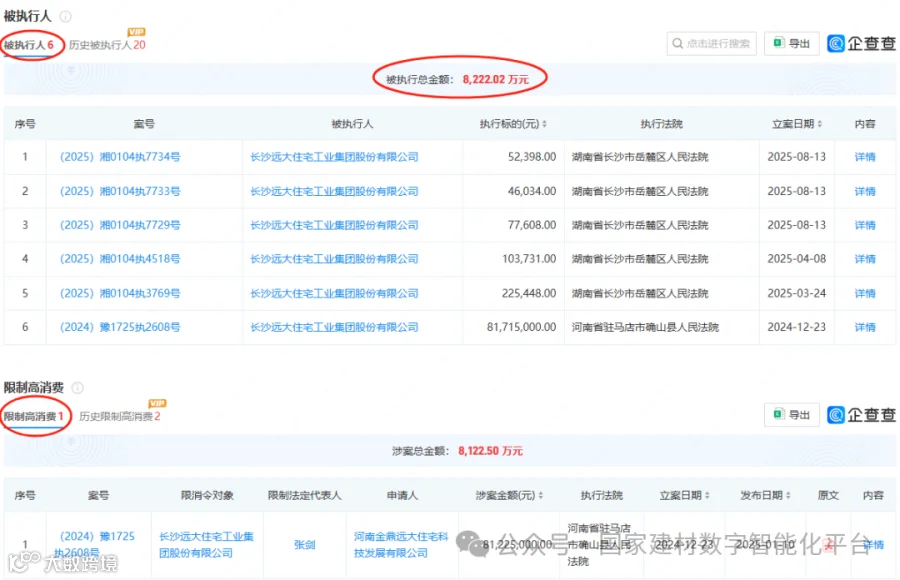Screen dimensions: 900x580
Task: Open case (2025)湘0104执3769号
Action: pos(120,293)
